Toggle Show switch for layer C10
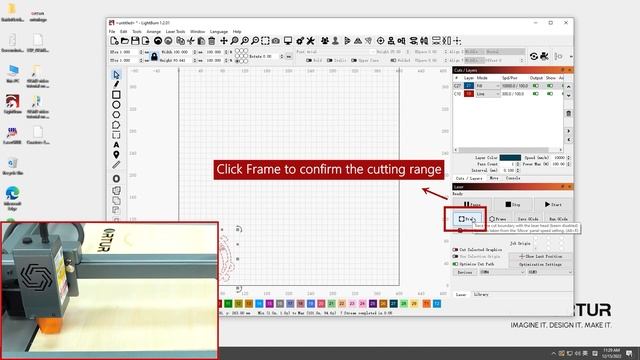 tap(550, 94)
